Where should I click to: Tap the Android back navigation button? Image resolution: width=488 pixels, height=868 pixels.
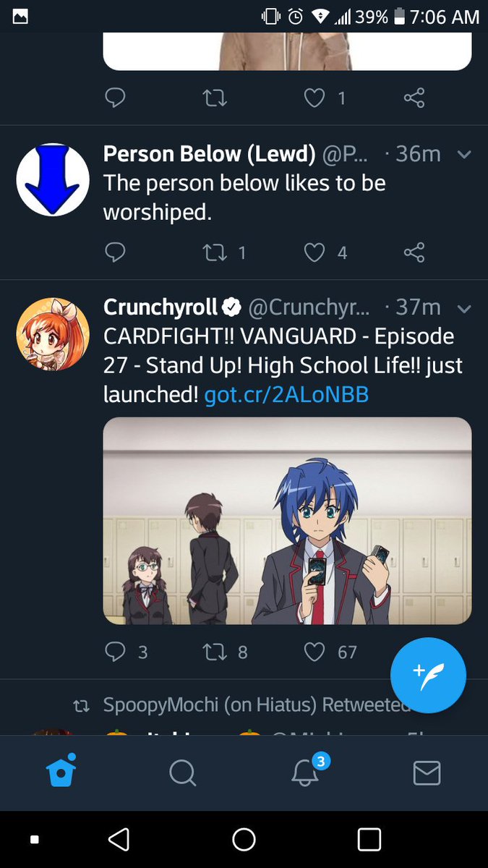[x=119, y=839]
